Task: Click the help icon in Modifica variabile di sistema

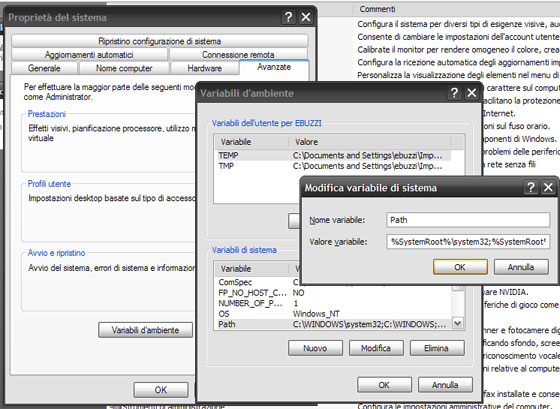Action: [x=531, y=187]
